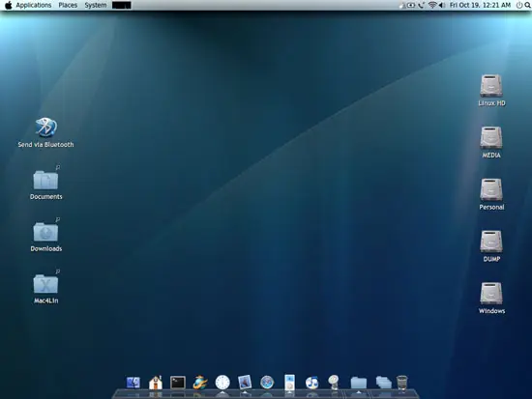
Task: Open the Home folder dock icon
Action: coord(156,383)
